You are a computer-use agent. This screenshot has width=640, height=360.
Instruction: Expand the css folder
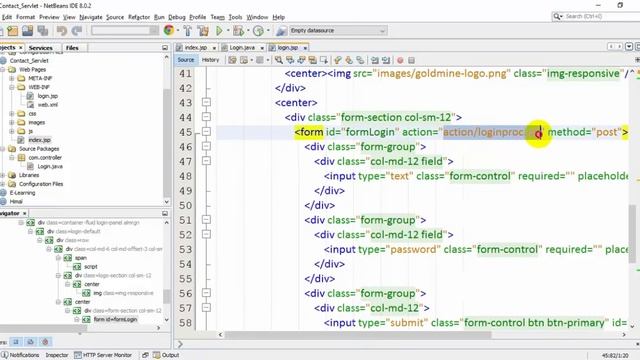pyautogui.click(x=12, y=114)
